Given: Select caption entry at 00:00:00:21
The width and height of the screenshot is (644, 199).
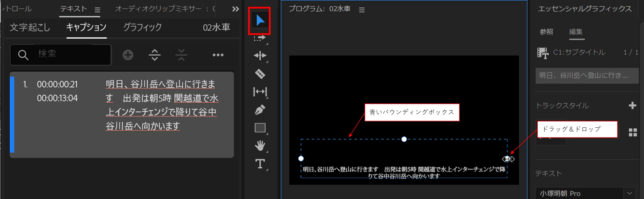Looking at the screenshot, I should (x=122, y=114).
